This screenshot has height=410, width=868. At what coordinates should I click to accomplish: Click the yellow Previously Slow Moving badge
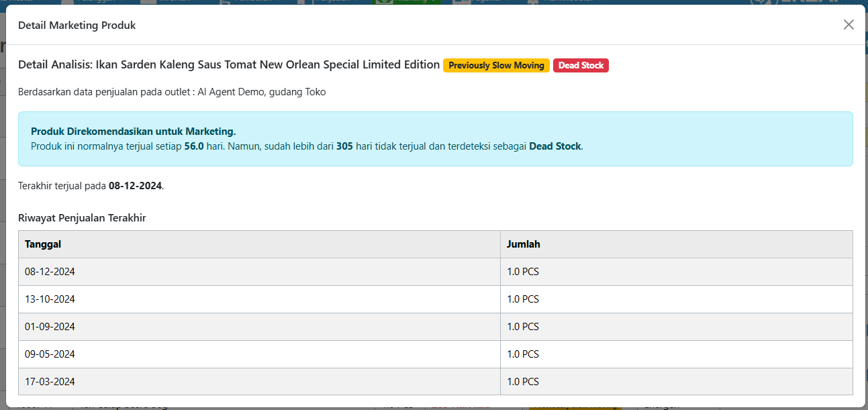click(496, 66)
